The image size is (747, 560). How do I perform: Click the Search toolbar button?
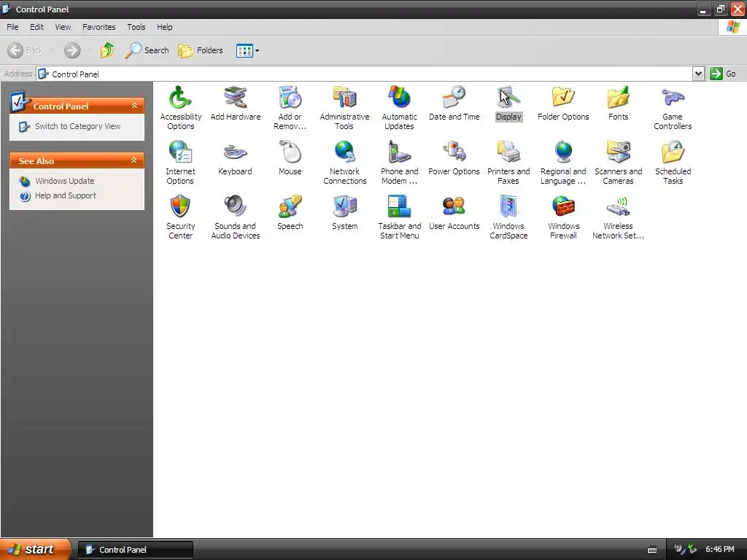(147, 50)
